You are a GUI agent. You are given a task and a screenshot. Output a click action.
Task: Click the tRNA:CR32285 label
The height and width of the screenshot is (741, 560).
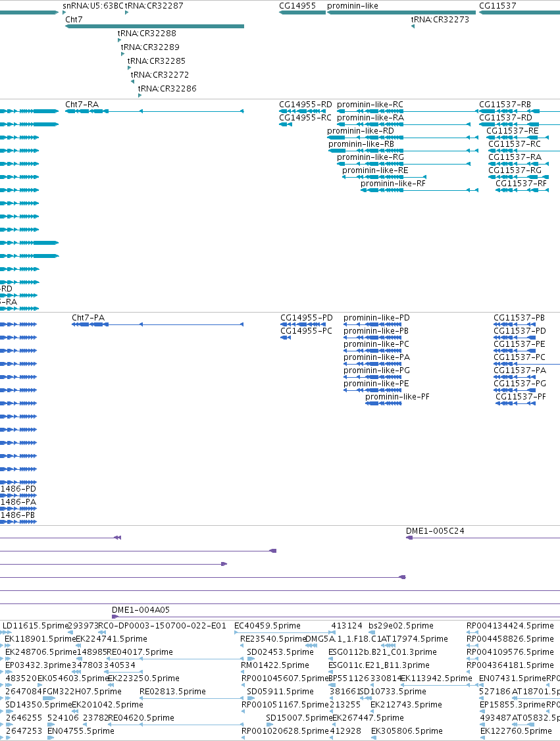(x=157, y=61)
